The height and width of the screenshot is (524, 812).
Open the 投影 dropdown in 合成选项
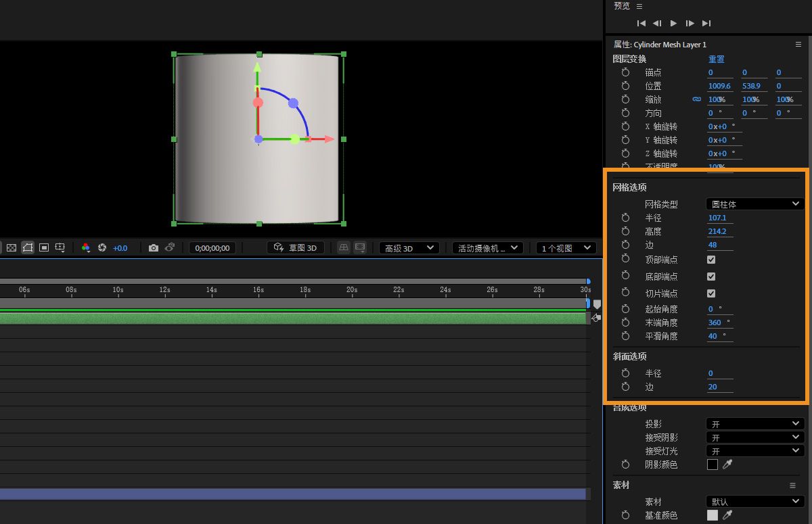pyautogui.click(x=754, y=424)
